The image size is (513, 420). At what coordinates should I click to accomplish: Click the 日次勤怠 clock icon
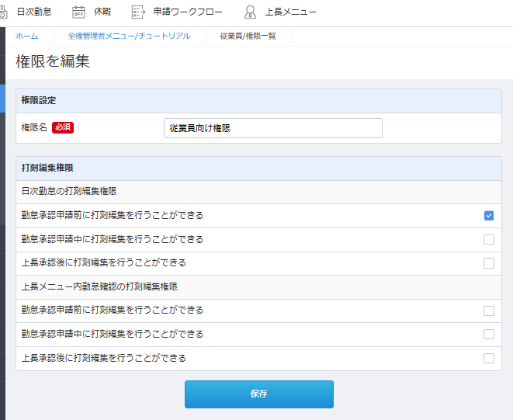click(x=3, y=12)
